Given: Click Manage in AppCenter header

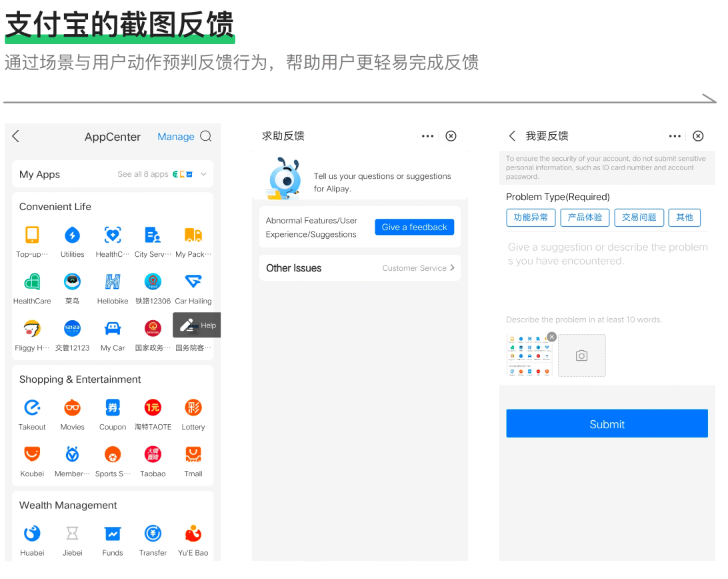Looking at the screenshot, I should 175,137.
